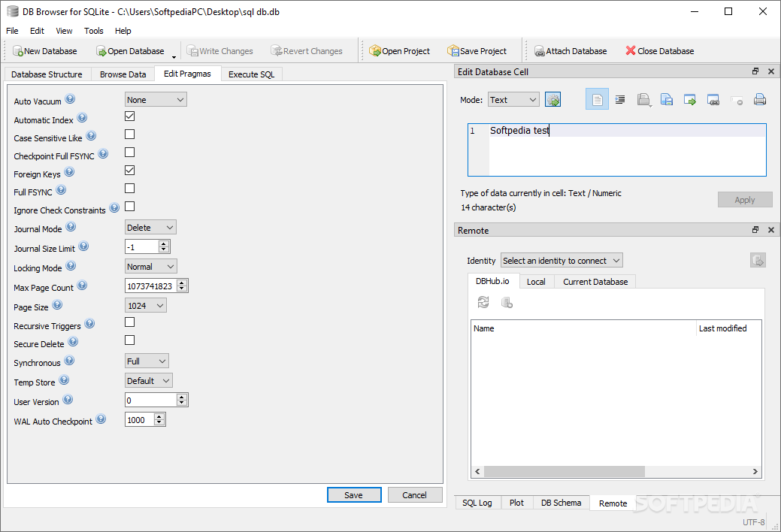This screenshot has height=532, width=781.
Task: Click the push database icon in DBHub.io tab
Action: (x=507, y=302)
